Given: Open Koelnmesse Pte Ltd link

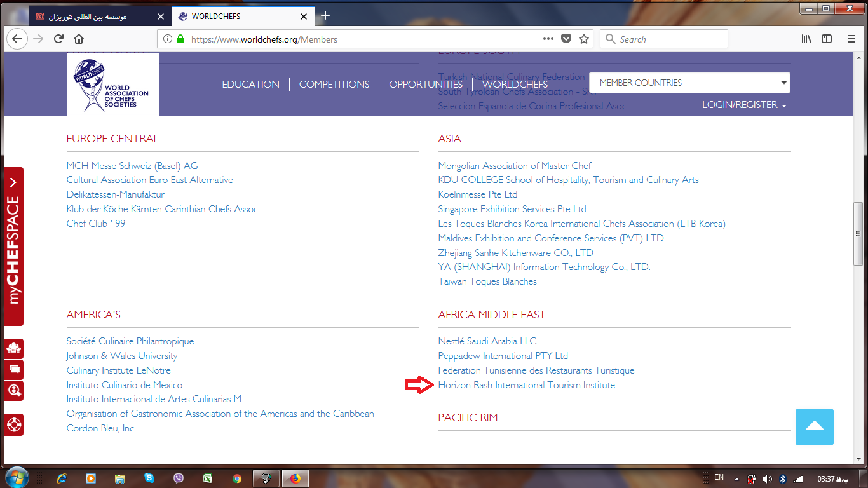Looking at the screenshot, I should (478, 194).
